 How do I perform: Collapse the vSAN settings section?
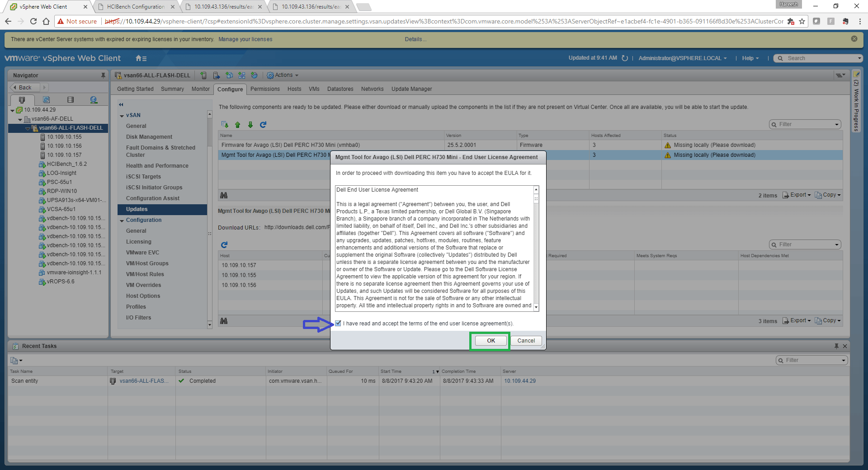(122, 116)
